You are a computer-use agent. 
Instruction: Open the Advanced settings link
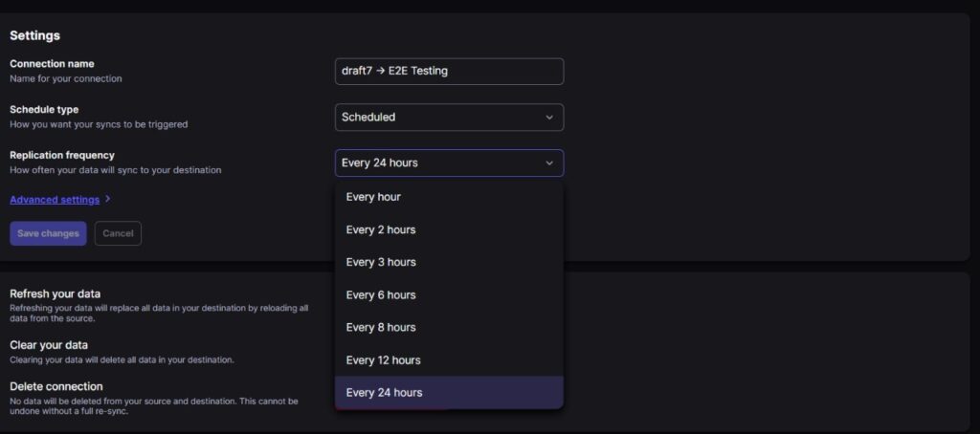pyautogui.click(x=55, y=200)
